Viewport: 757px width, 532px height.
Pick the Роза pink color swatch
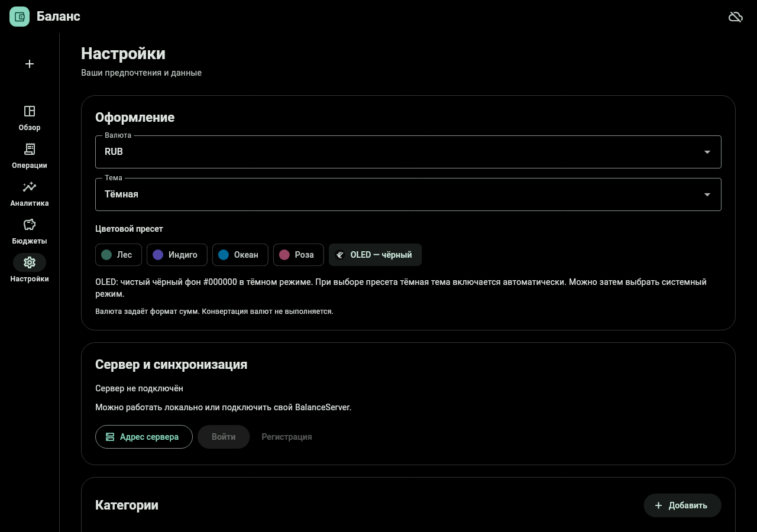(284, 255)
